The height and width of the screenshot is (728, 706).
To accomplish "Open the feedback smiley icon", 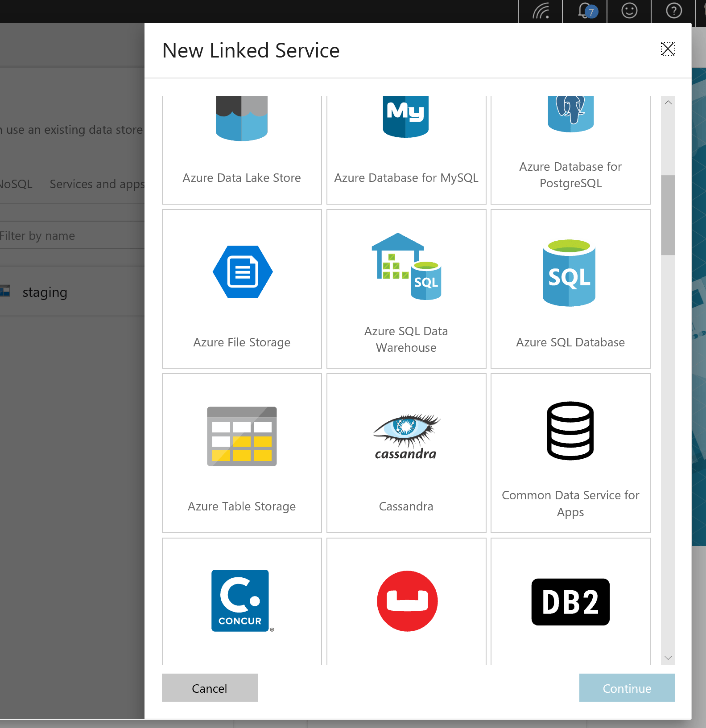I will click(629, 11).
